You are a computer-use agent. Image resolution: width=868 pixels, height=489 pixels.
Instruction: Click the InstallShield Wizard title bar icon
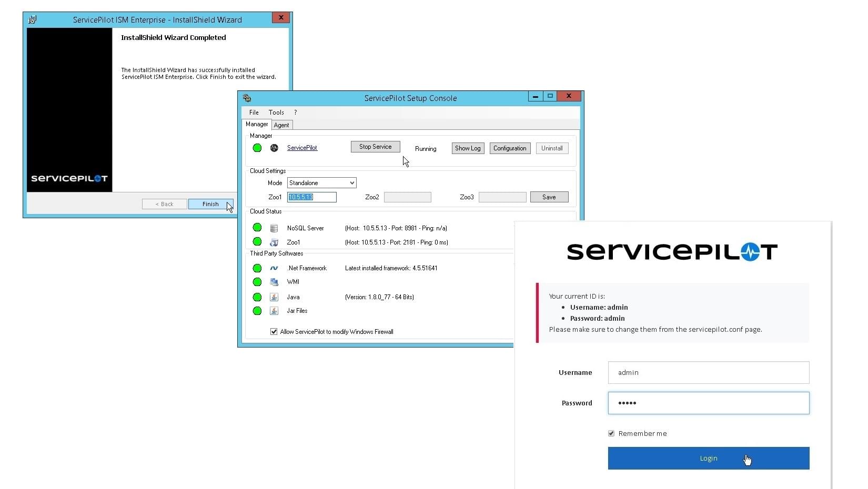[x=33, y=19]
